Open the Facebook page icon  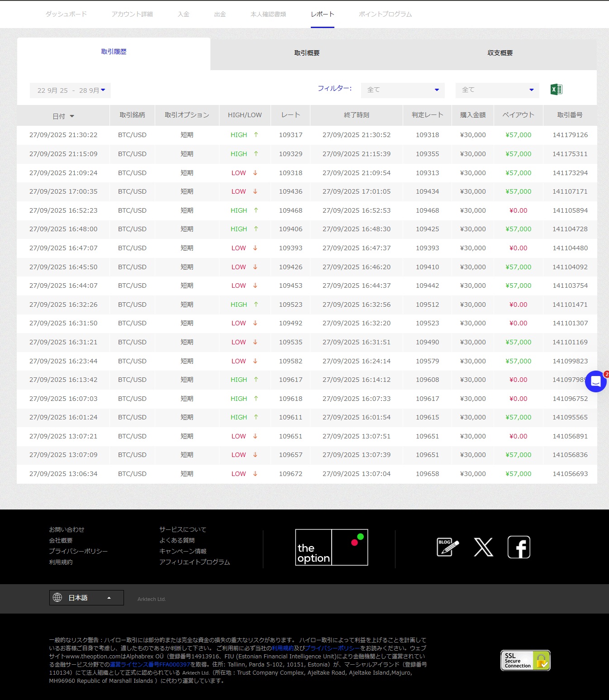coord(519,547)
